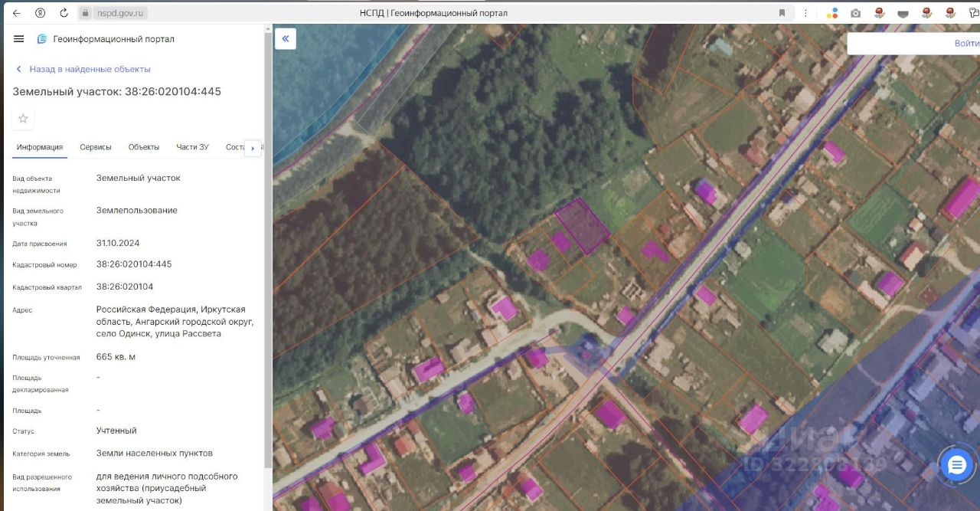This screenshot has height=511, width=980.
Task: Click the info panel vertical scrollbar
Action: [x=267, y=249]
